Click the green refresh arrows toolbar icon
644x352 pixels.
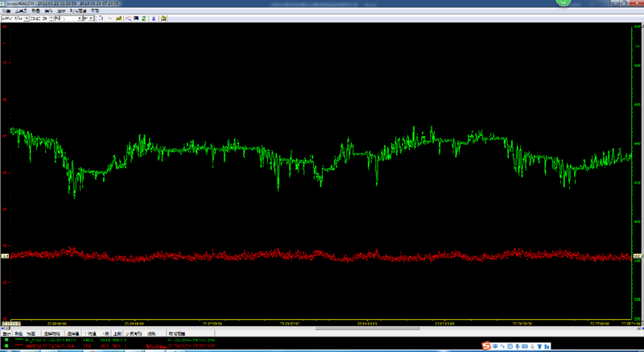coord(144,19)
